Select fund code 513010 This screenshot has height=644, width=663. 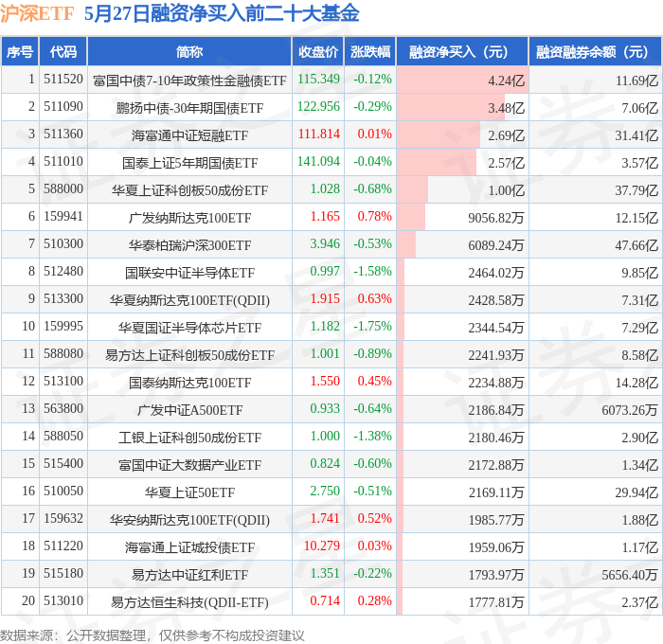(63, 601)
